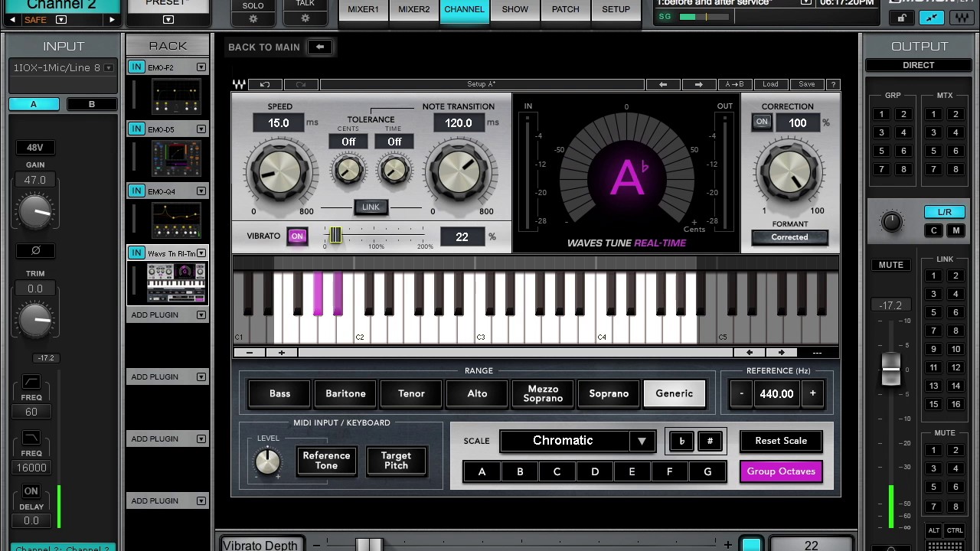Go to next channel arrow

pos(112,20)
